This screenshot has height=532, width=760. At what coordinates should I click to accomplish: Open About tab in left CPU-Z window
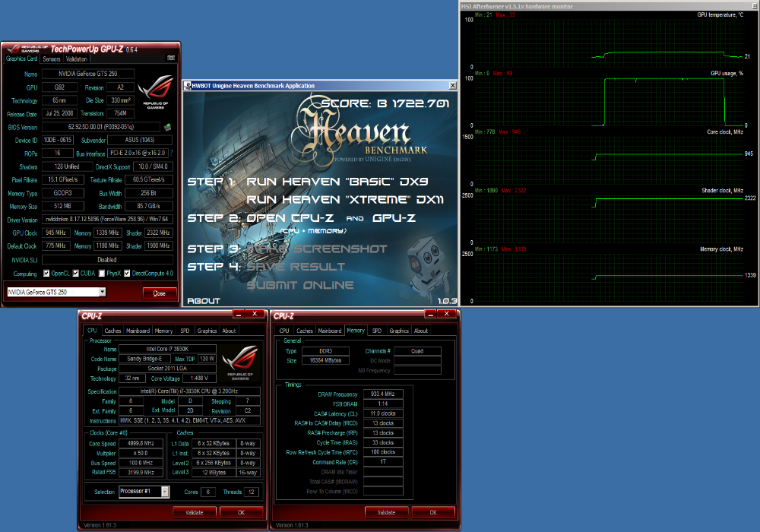point(229,331)
